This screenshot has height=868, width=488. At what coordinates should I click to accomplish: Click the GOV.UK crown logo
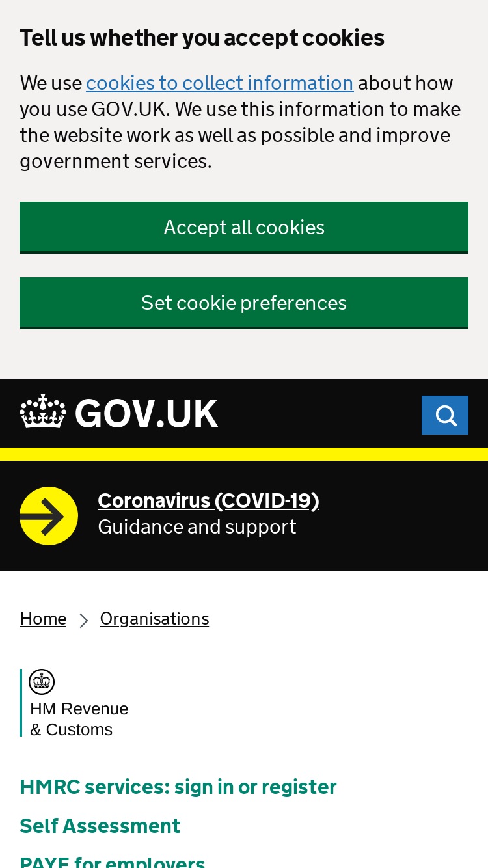pos(43,411)
